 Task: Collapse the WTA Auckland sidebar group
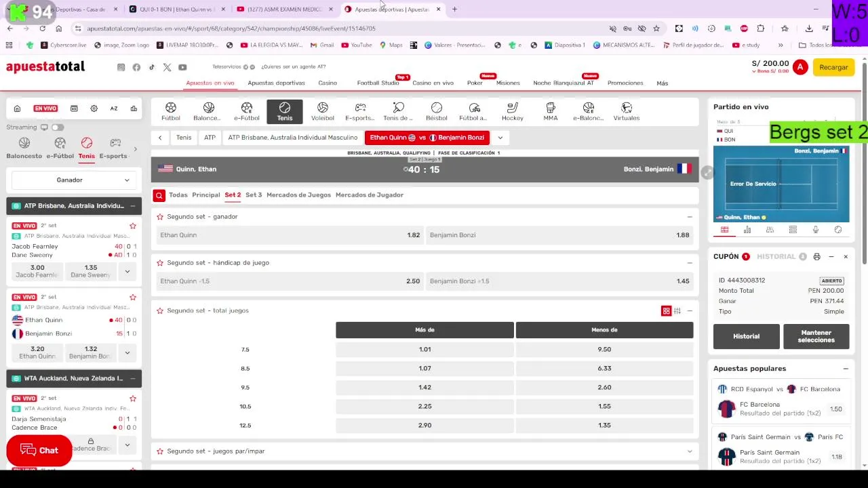(133, 378)
